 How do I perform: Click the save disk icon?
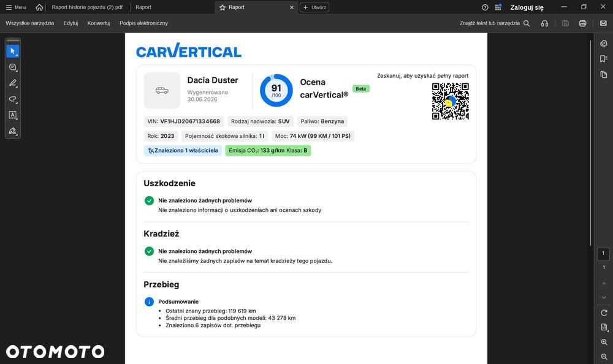565,23
